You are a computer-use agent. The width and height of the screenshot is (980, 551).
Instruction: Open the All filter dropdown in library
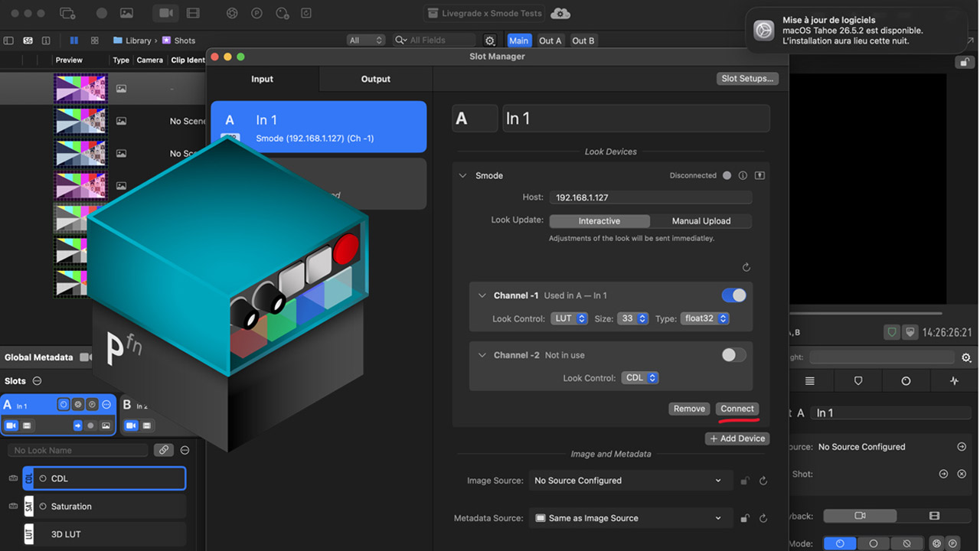coord(365,41)
